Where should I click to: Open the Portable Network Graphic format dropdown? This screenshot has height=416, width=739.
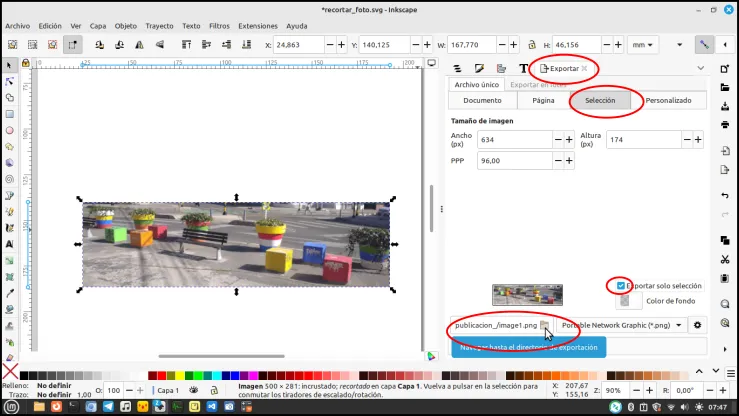[621, 325]
